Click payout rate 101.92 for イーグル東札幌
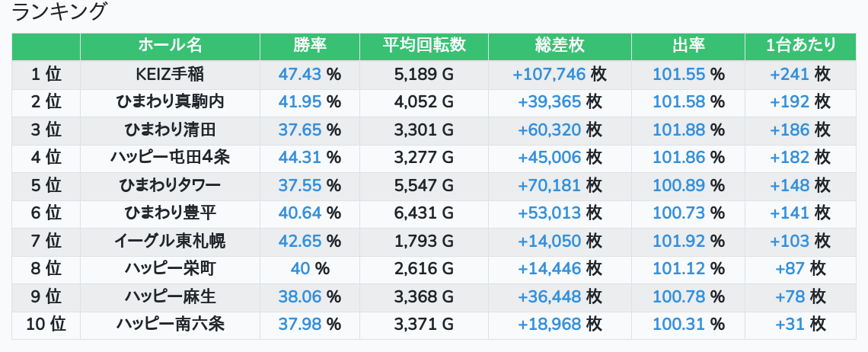 pyautogui.click(x=678, y=241)
